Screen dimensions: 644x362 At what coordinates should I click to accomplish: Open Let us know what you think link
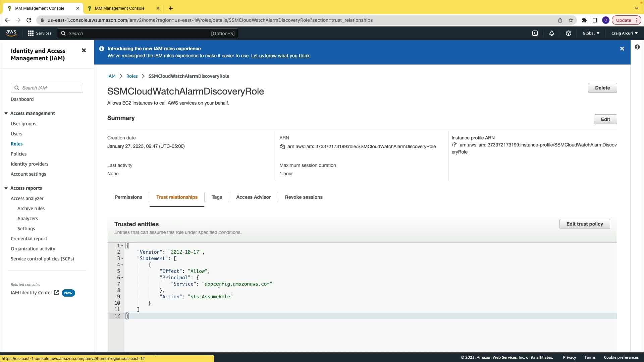(280, 56)
